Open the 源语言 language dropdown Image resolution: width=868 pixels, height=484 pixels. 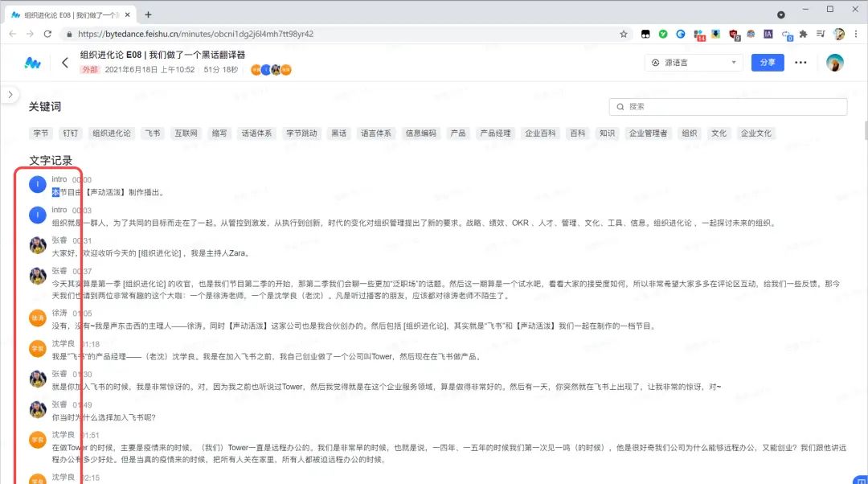694,63
